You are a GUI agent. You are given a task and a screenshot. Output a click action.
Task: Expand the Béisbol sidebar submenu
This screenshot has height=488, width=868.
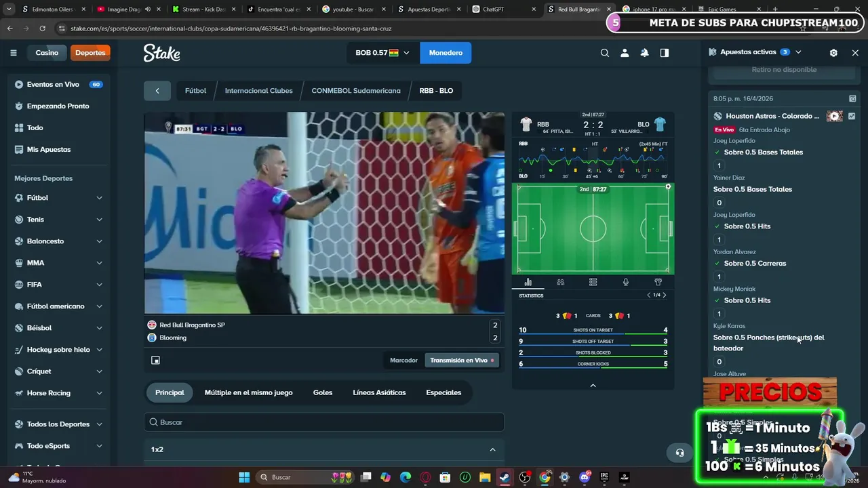[x=99, y=328]
